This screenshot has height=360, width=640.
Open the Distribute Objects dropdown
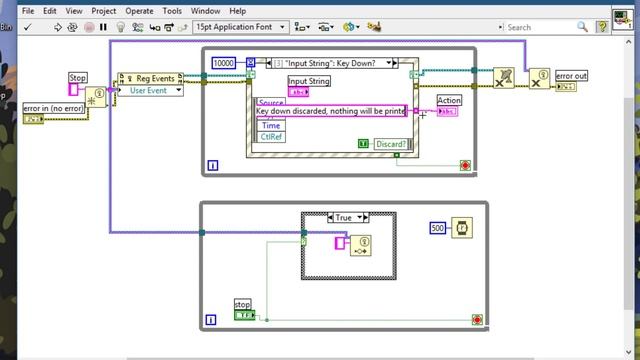tap(326, 27)
